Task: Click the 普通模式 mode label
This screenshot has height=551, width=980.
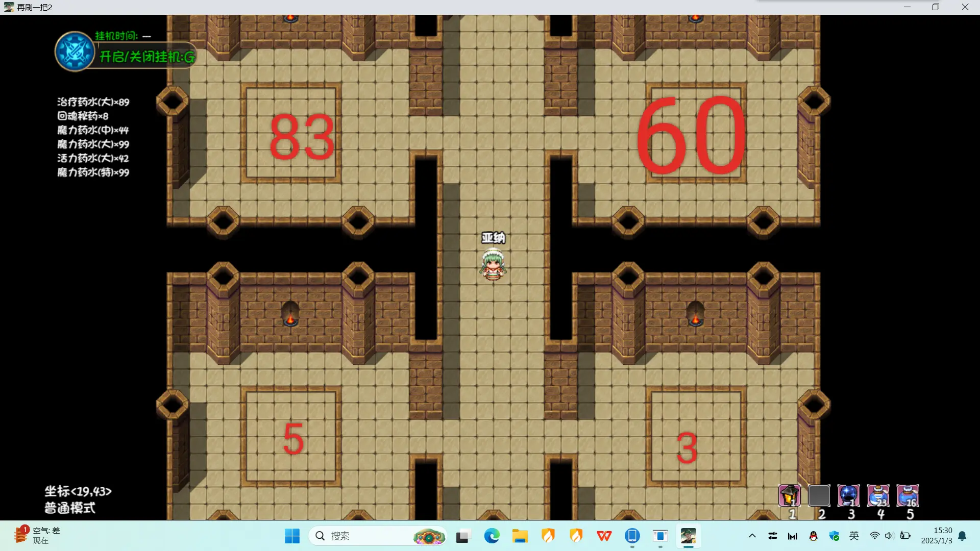Action: click(x=70, y=508)
